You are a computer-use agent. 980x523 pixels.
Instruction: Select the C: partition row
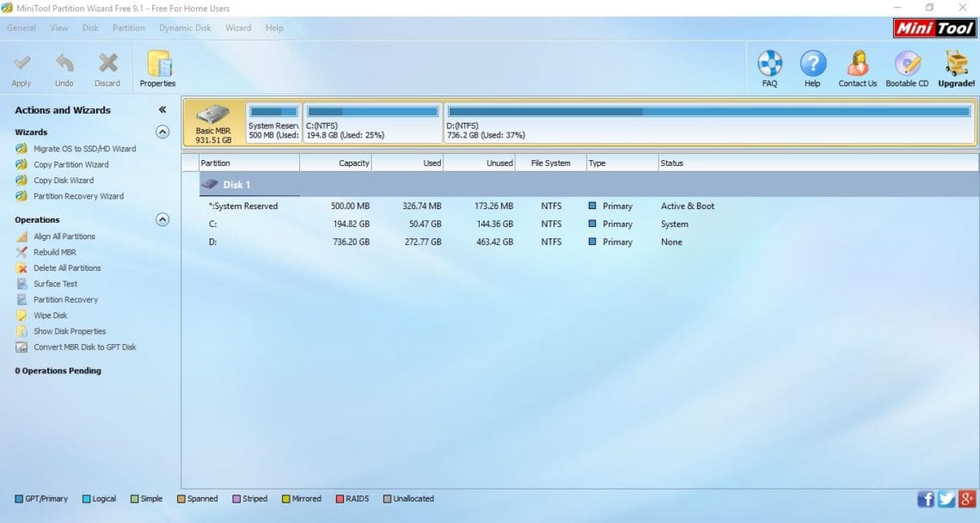point(344,224)
